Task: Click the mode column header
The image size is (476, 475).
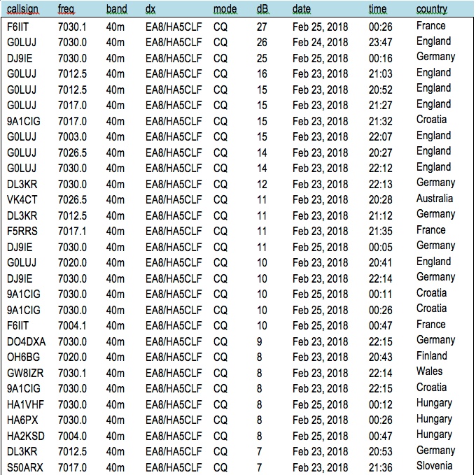Action: (225, 9)
